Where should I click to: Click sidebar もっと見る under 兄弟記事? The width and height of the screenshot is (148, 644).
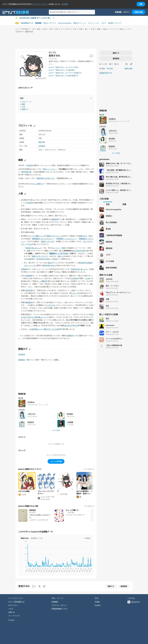click(116, 153)
